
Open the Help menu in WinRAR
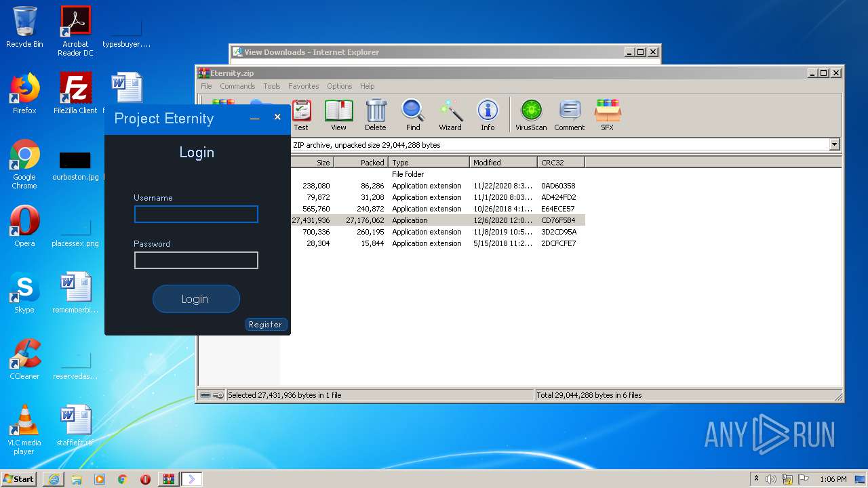pos(367,86)
